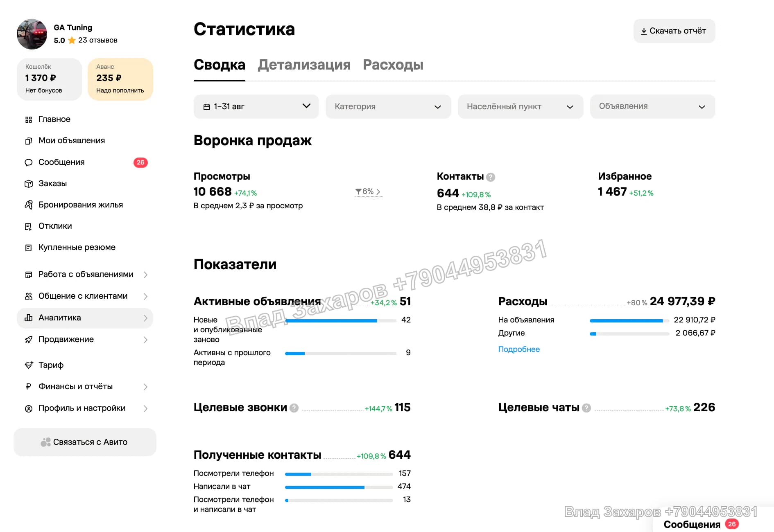Click the Заказы box icon
Screen dimensions: 774x532
tap(28, 184)
